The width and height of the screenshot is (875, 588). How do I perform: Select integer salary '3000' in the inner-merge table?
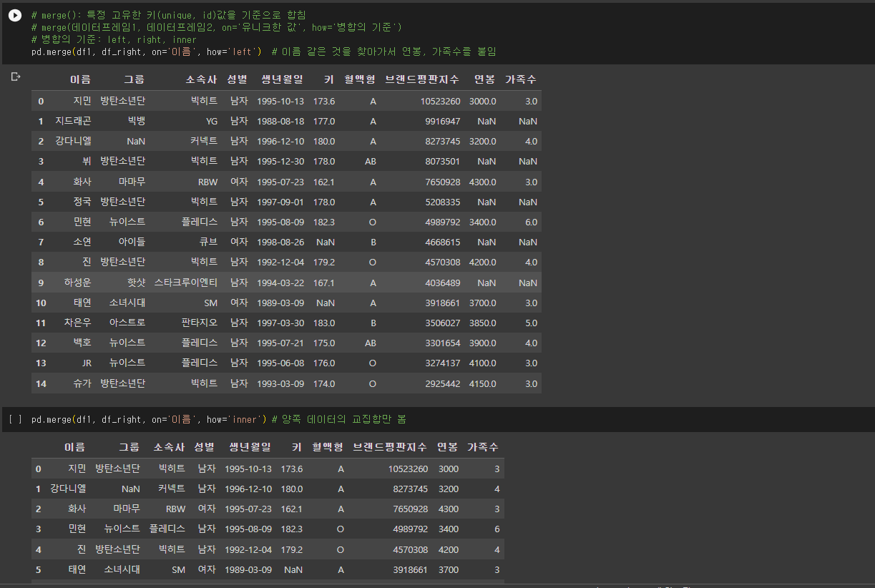[448, 469]
